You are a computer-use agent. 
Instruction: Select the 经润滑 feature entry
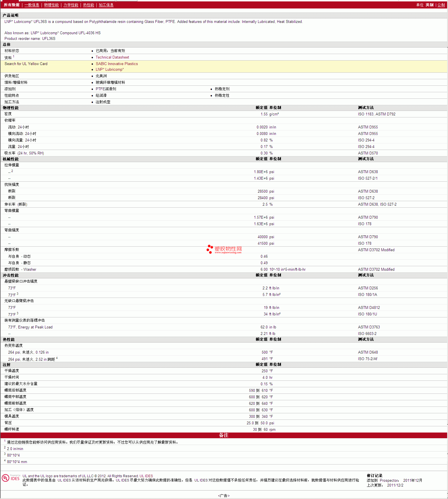coord(101,96)
